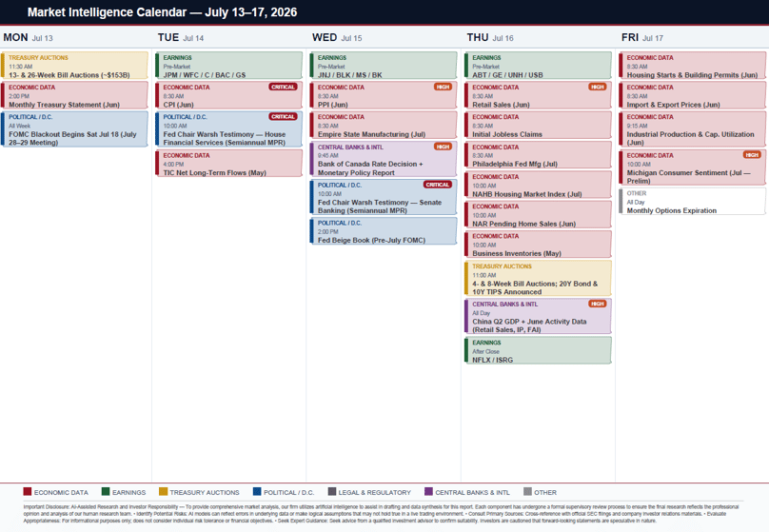Select the NFLX / ISRG after-close earnings card
The width and height of the screenshot is (769, 532).
tap(538, 350)
